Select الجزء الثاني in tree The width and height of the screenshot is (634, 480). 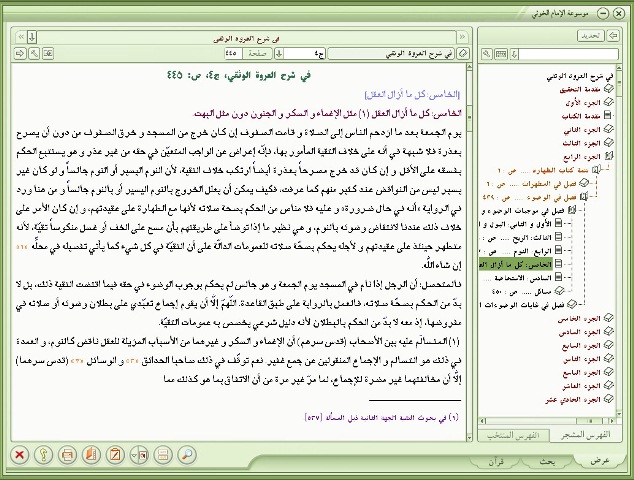click(x=582, y=130)
